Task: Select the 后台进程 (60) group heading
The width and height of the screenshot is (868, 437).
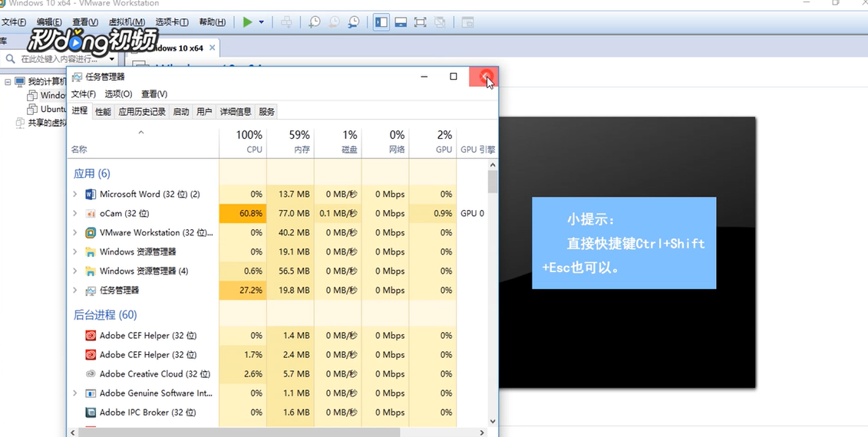Action: pos(105,315)
